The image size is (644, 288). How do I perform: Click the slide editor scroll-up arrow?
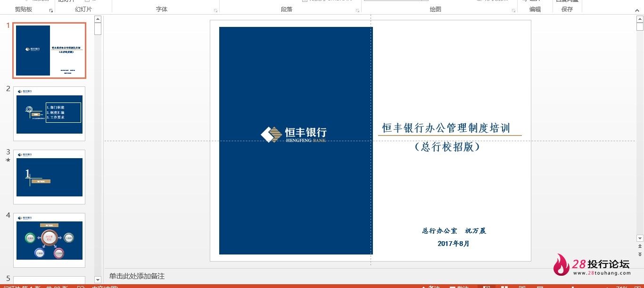640,19
